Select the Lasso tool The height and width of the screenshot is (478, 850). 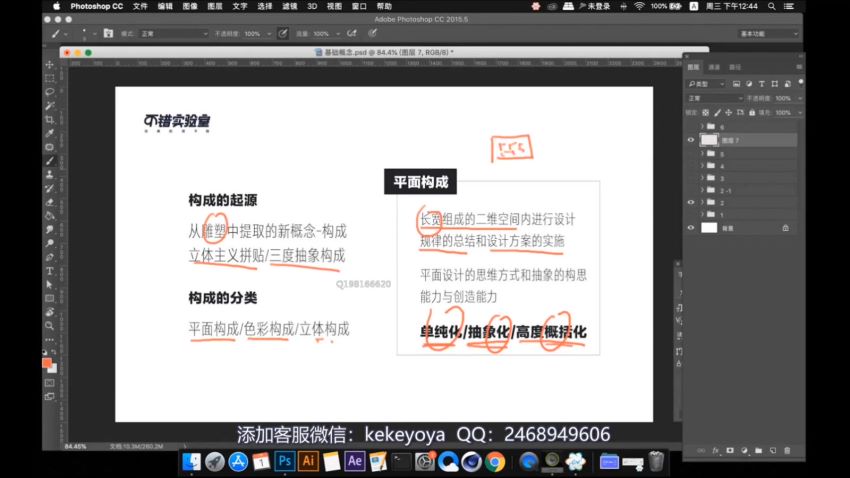[49, 92]
